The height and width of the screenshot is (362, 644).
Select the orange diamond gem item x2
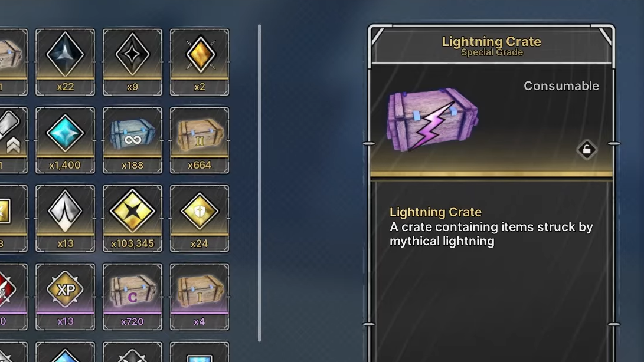click(200, 62)
